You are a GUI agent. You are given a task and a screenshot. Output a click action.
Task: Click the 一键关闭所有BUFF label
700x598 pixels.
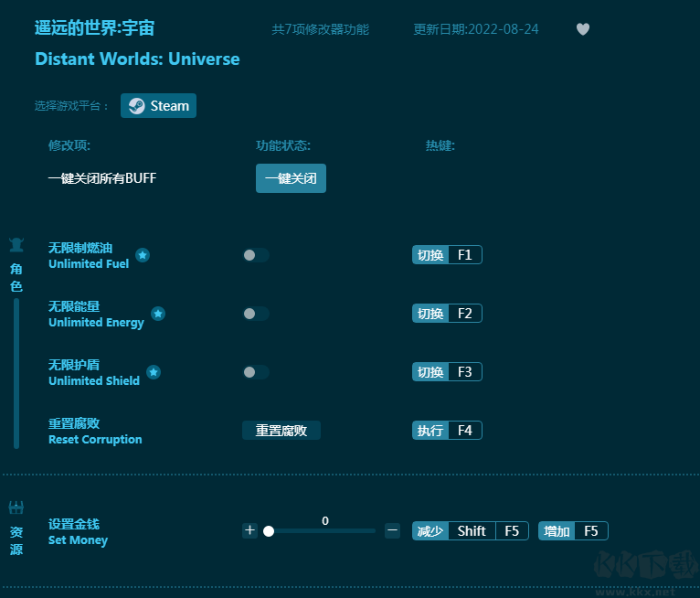point(102,178)
